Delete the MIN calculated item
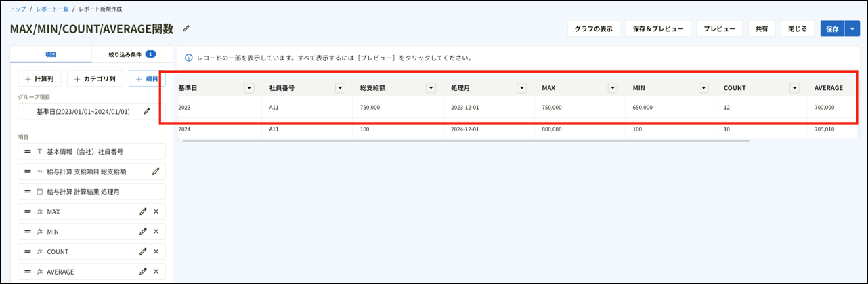The width and height of the screenshot is (868, 284). pos(156,232)
